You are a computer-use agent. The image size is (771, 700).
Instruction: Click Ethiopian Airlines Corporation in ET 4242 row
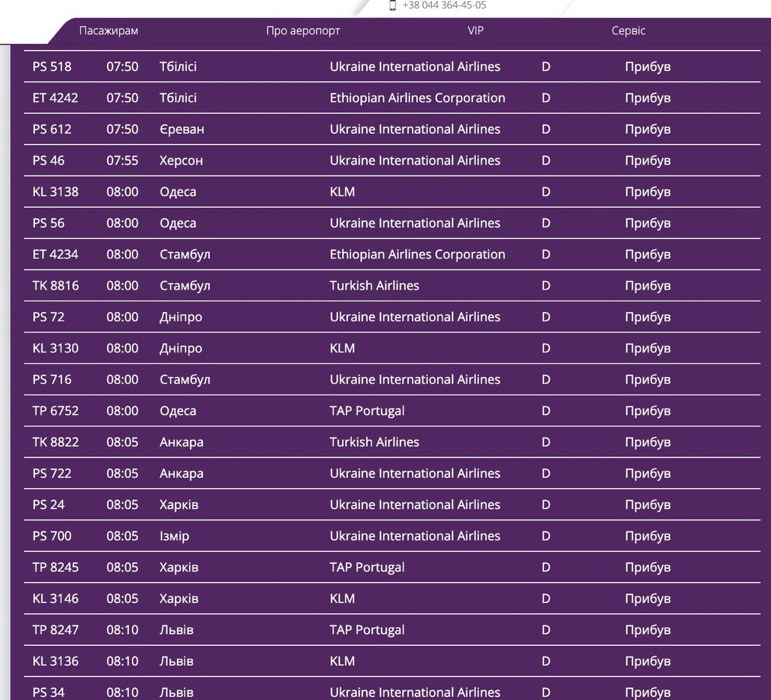point(417,98)
